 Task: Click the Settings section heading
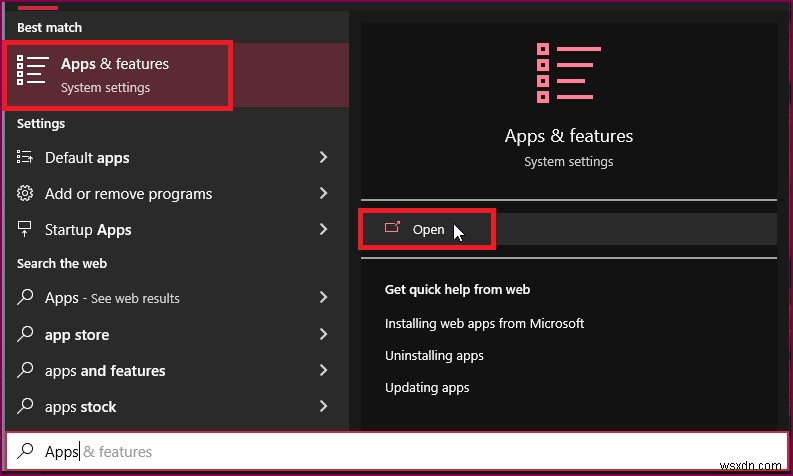[x=41, y=123]
